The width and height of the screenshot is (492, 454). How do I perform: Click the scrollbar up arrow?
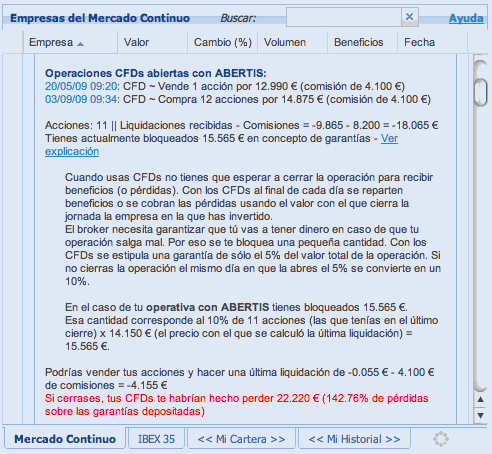click(480, 399)
